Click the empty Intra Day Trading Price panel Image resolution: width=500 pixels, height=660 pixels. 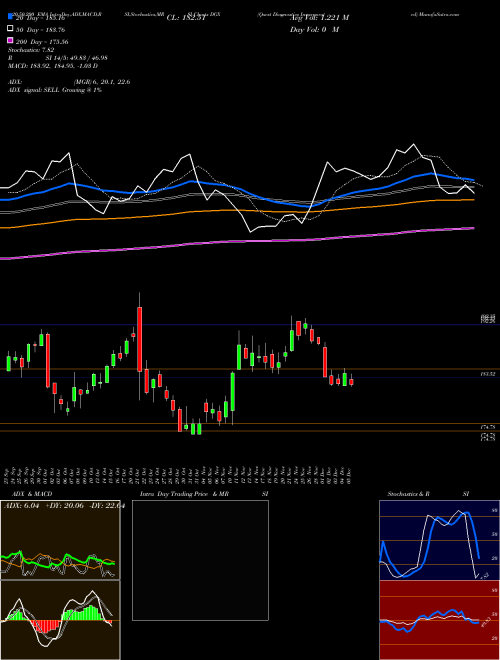200,560
